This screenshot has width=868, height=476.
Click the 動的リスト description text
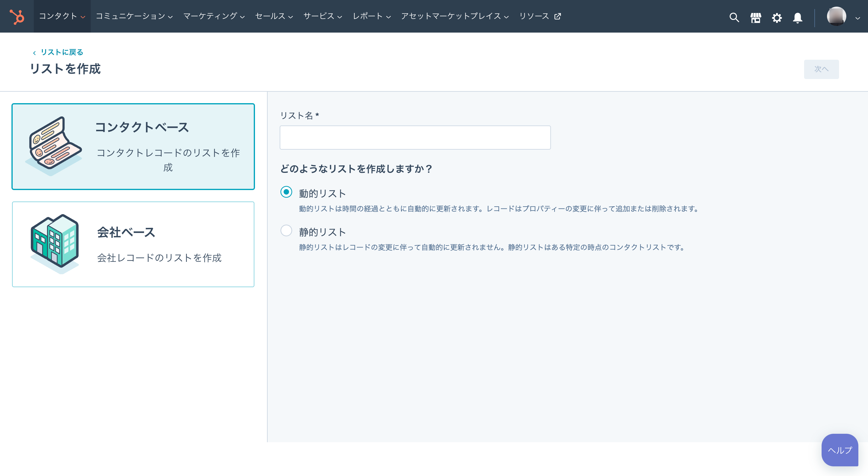[x=499, y=209]
